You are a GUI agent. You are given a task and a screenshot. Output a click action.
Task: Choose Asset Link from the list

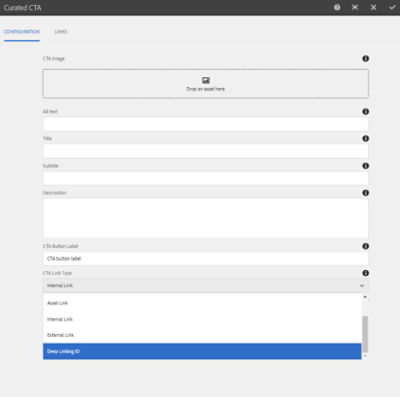202,303
